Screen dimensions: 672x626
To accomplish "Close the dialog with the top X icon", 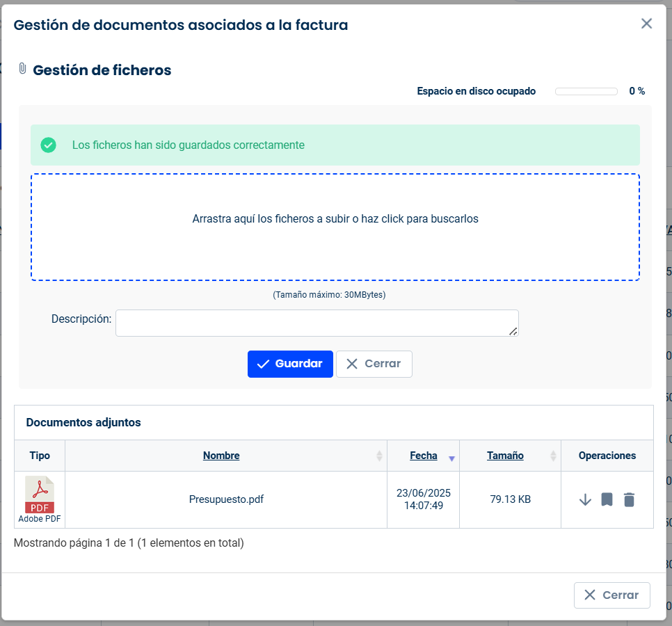I will click(x=646, y=24).
